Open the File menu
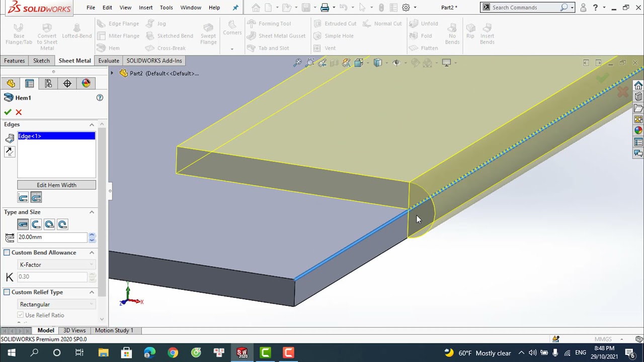 (x=91, y=8)
